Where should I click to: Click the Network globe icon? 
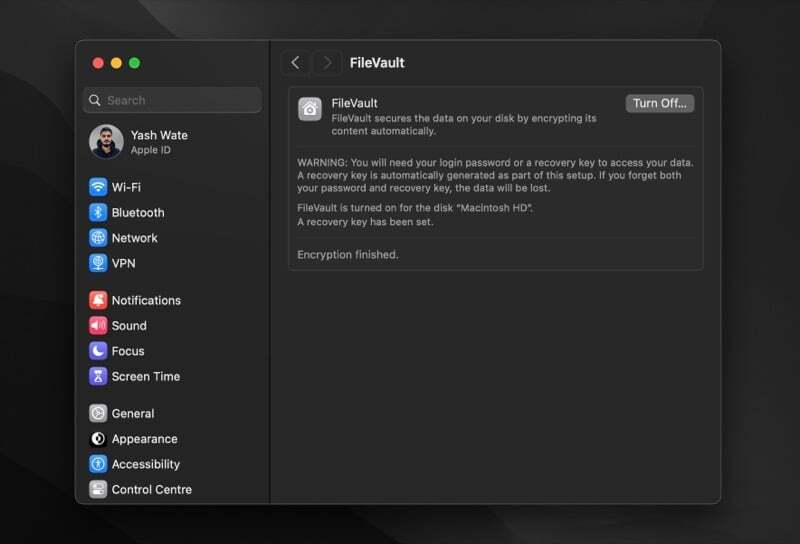98,238
